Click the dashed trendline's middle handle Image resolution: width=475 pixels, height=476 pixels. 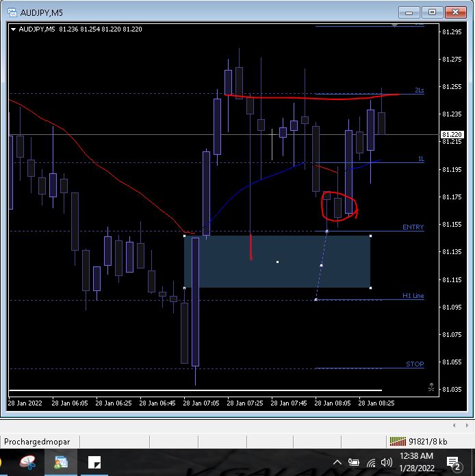tap(321, 265)
